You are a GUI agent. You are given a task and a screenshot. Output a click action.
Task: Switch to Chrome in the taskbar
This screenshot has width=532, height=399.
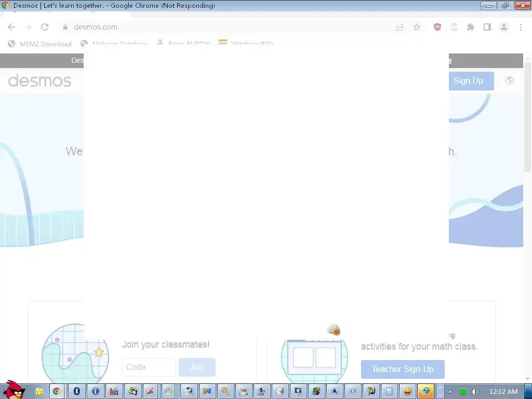pyautogui.click(x=57, y=392)
